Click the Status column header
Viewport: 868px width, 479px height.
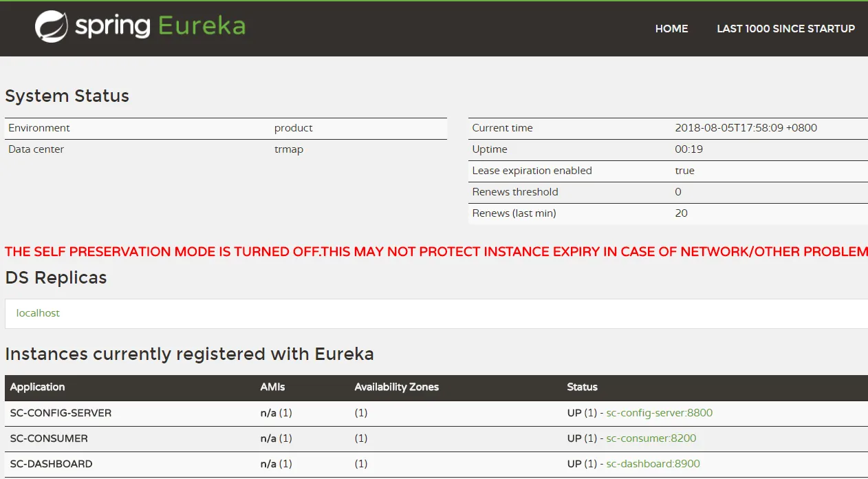click(x=583, y=387)
